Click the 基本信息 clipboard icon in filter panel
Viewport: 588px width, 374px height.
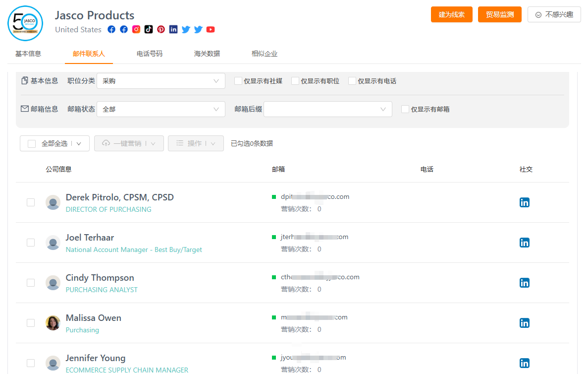pyautogui.click(x=25, y=81)
